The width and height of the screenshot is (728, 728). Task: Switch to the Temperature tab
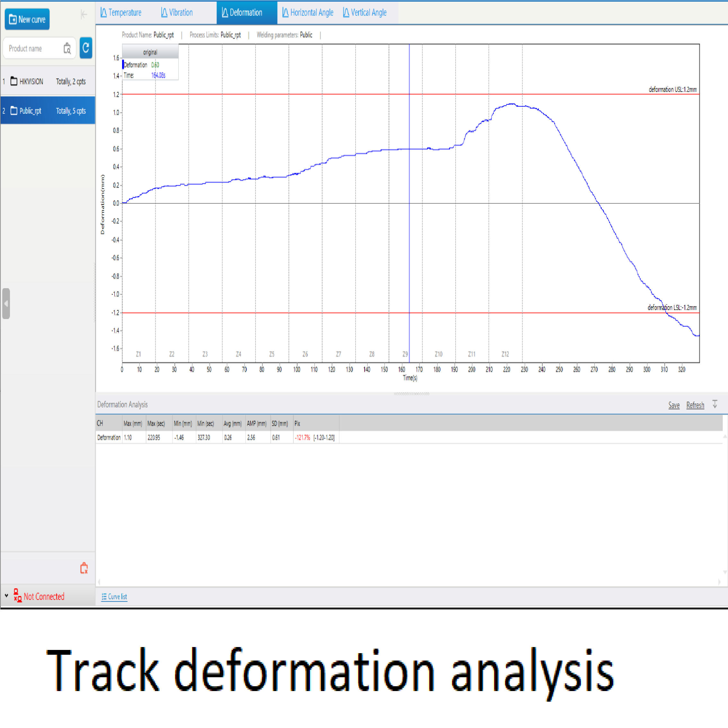pos(121,13)
